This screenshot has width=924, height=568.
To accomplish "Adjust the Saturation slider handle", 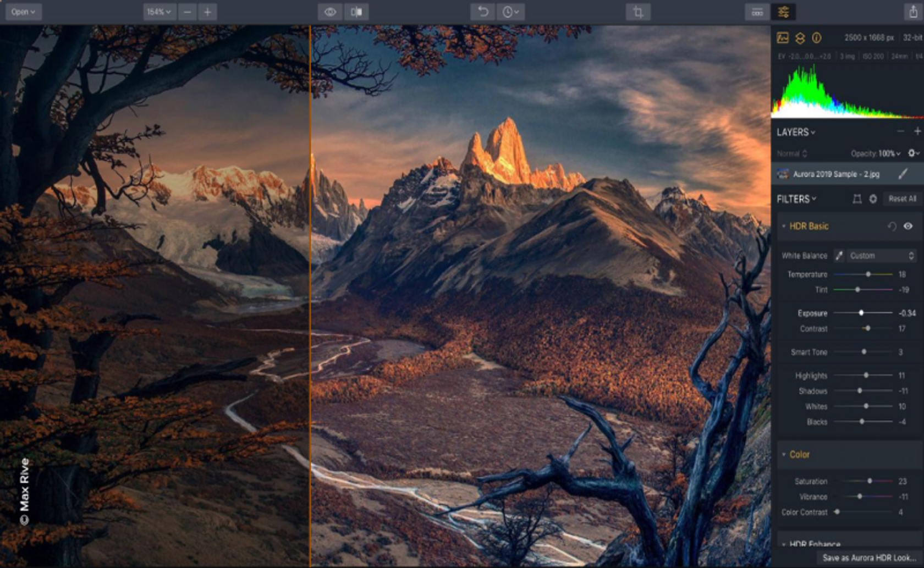I will [x=870, y=481].
